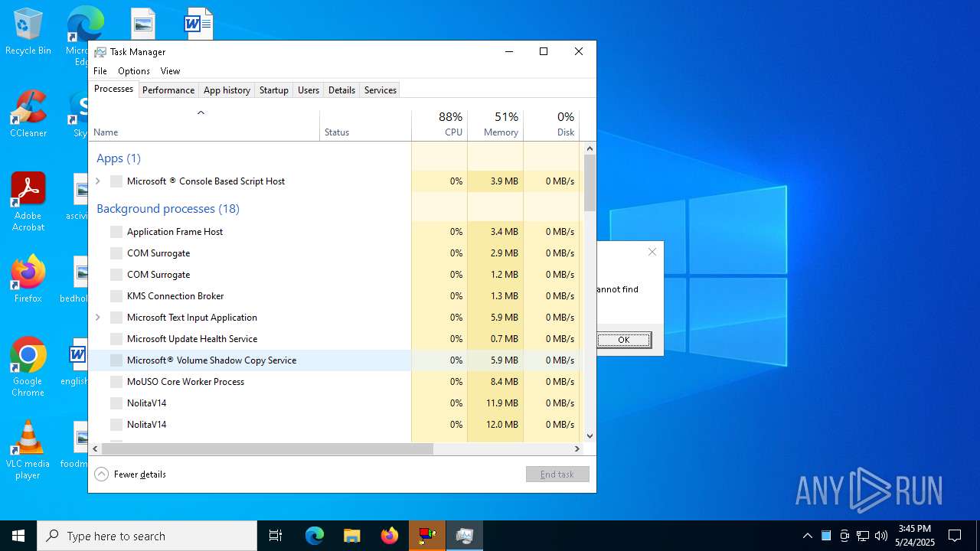Switch to the Performance tab

[x=168, y=90]
